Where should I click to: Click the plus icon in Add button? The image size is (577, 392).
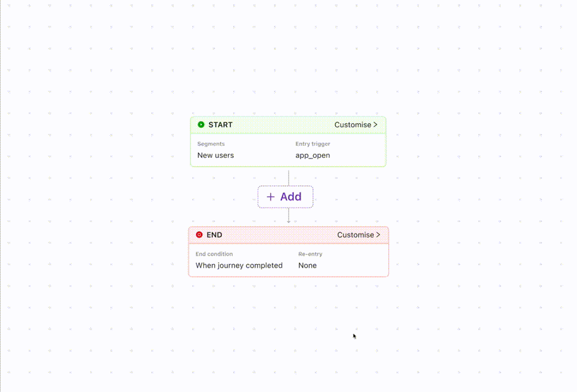point(270,197)
